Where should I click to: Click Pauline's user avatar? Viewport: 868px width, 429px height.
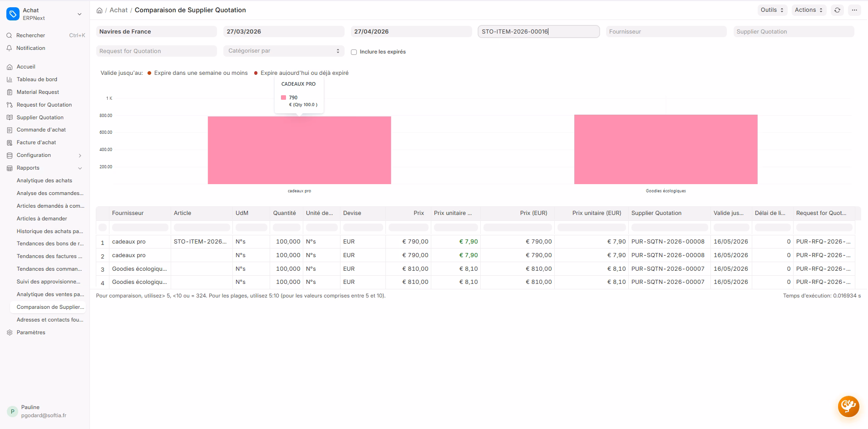coord(12,411)
